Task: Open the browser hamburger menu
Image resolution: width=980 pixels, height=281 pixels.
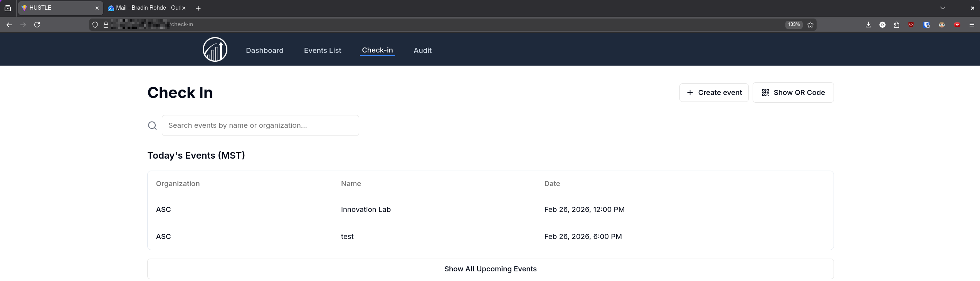Action: [x=972, y=25]
